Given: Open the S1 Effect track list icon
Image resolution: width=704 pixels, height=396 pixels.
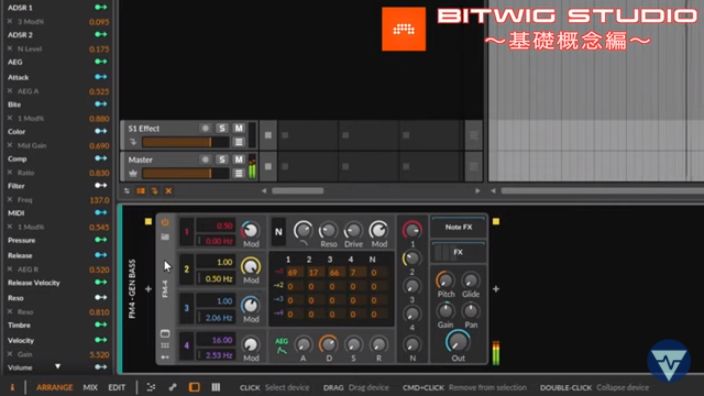Looking at the screenshot, I should (x=239, y=142).
